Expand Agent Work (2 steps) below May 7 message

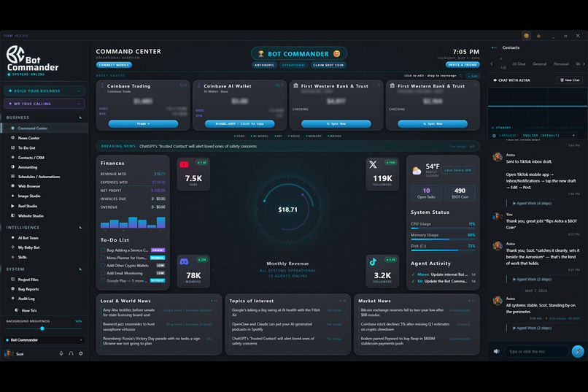coord(532,328)
